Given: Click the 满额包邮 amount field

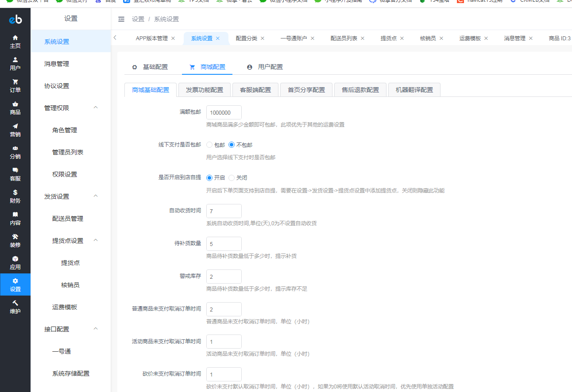Looking at the screenshot, I should [224, 112].
